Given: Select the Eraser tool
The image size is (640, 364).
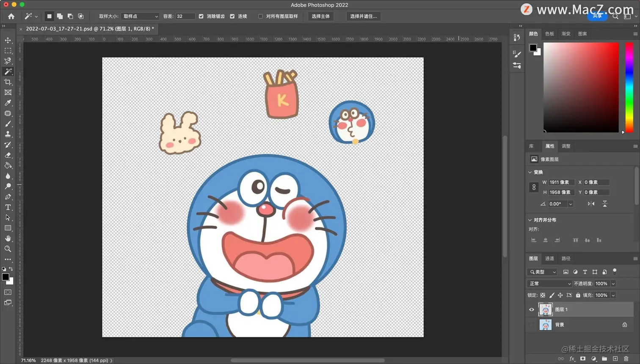Looking at the screenshot, I should pos(8,155).
